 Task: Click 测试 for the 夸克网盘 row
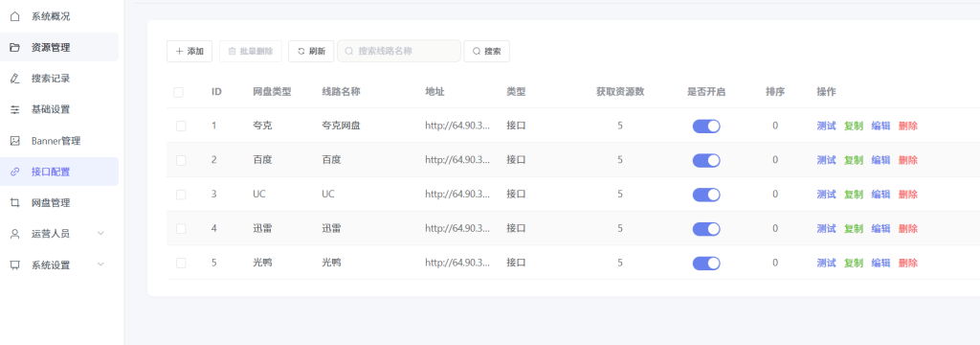pyautogui.click(x=826, y=126)
